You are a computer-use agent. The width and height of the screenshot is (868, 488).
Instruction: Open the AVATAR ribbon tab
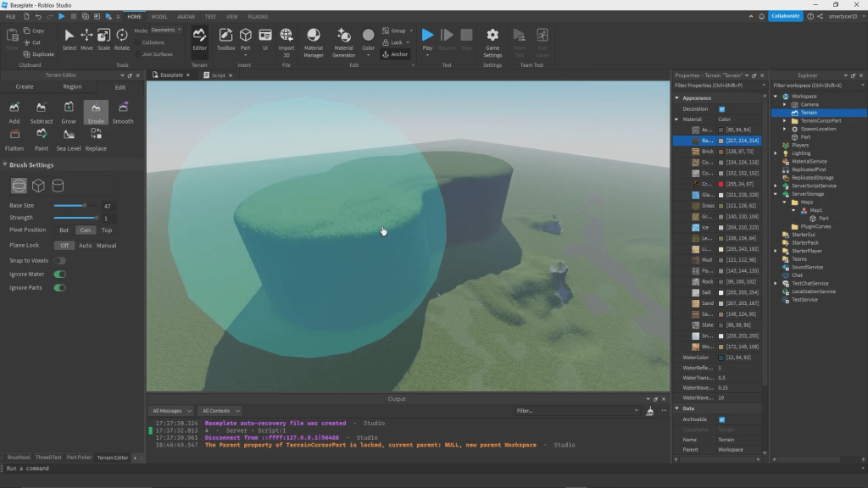tap(186, 17)
